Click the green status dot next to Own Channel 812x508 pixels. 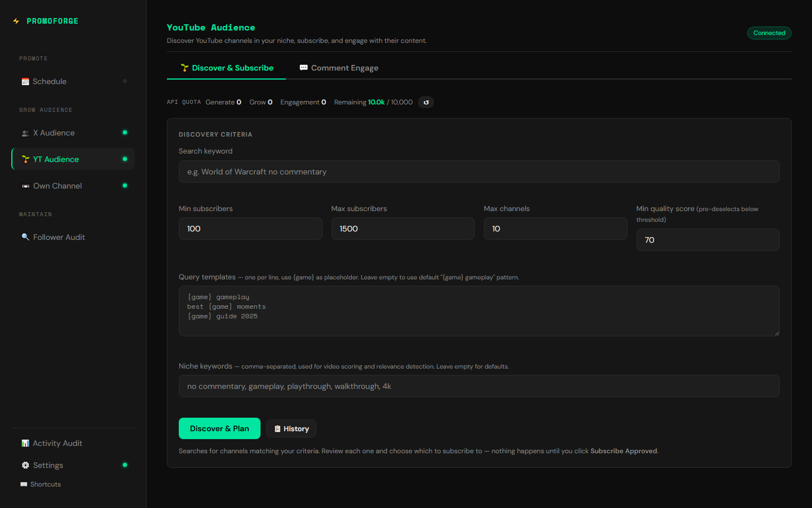tap(125, 186)
